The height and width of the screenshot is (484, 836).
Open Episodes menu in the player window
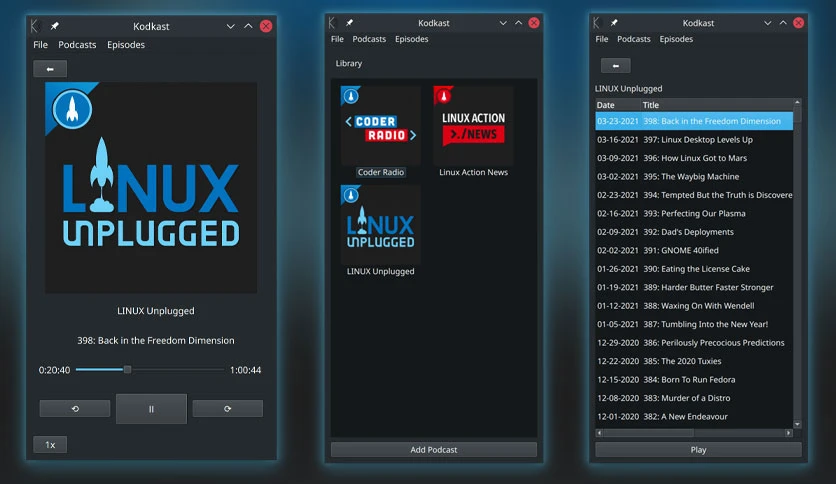[x=126, y=45]
